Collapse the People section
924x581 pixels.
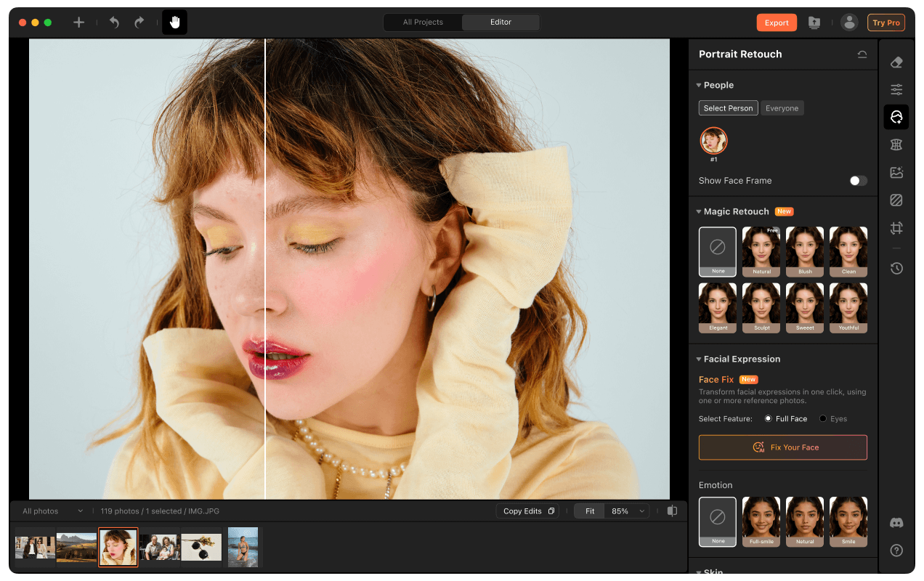pos(699,86)
